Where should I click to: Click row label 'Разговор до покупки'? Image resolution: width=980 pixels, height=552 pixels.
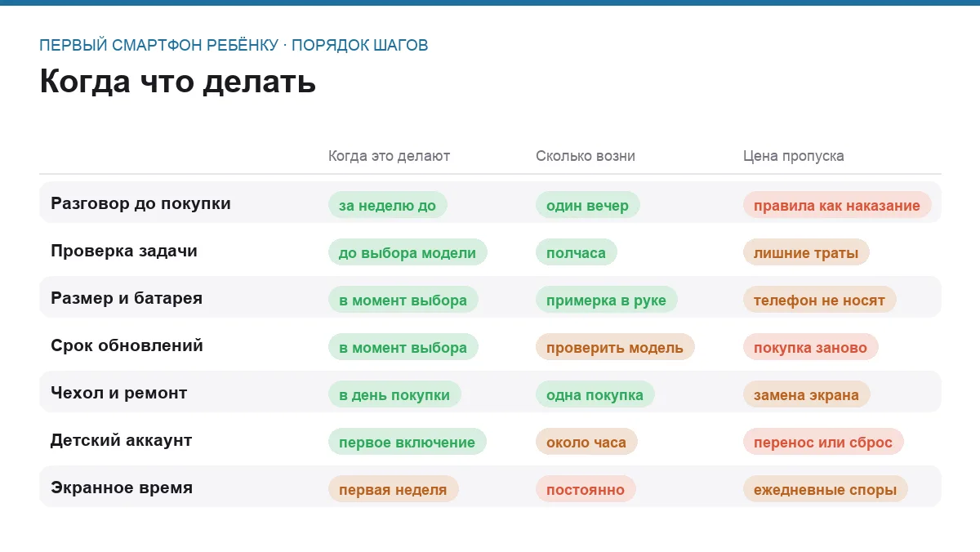[x=140, y=203]
